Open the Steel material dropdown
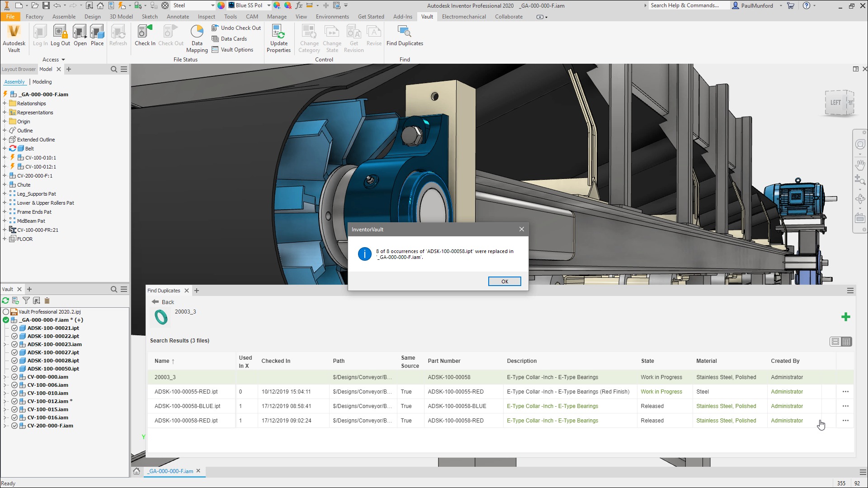The image size is (868, 488). pyautogui.click(x=212, y=5)
